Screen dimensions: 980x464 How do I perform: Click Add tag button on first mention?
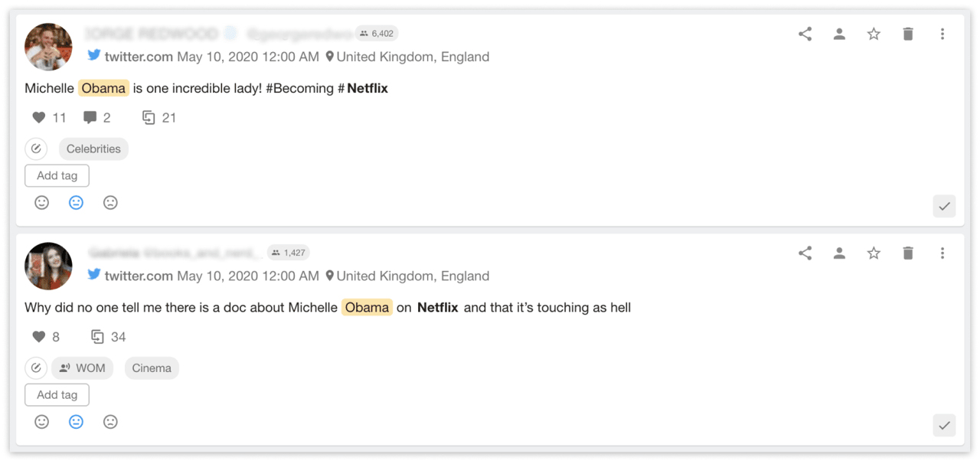coord(57,175)
